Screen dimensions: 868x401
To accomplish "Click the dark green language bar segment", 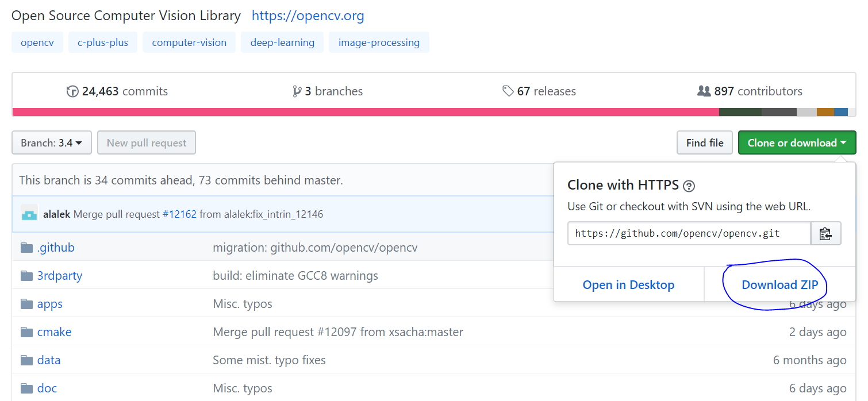I will pos(740,112).
